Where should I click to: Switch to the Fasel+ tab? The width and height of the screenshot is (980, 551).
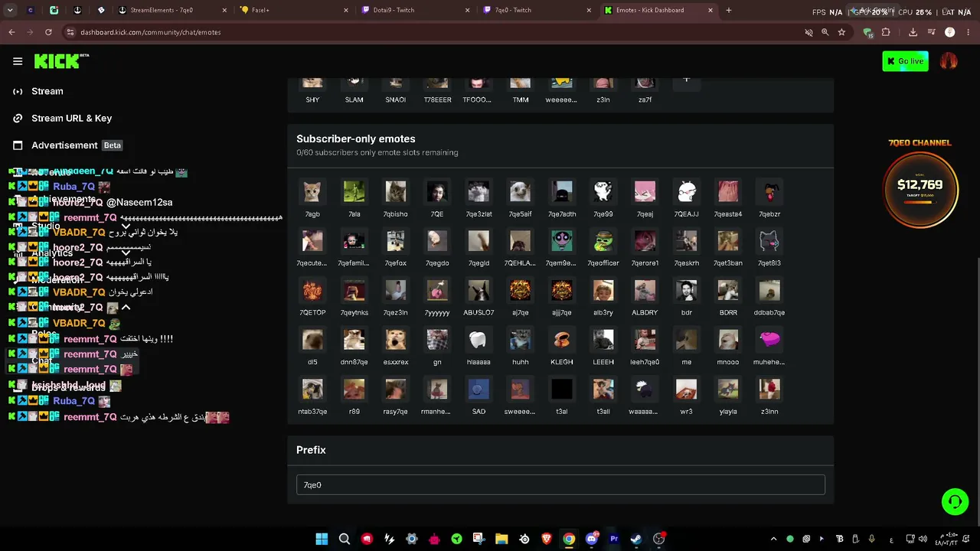[x=293, y=11]
